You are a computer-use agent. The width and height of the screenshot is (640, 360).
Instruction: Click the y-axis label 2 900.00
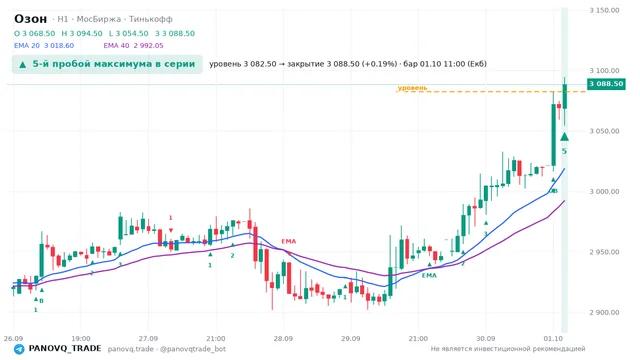604,312
